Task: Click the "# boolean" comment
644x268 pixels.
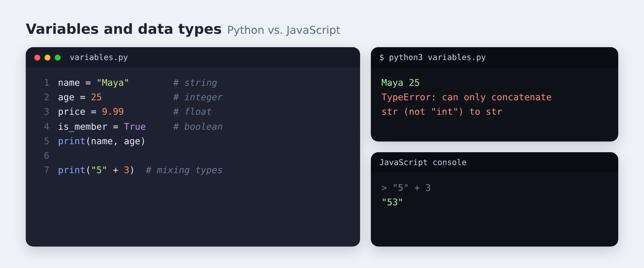Action: [x=198, y=126]
